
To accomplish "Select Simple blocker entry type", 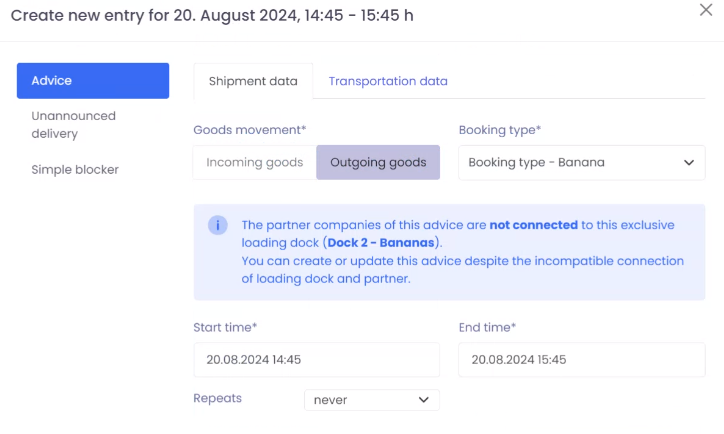I will tap(75, 170).
